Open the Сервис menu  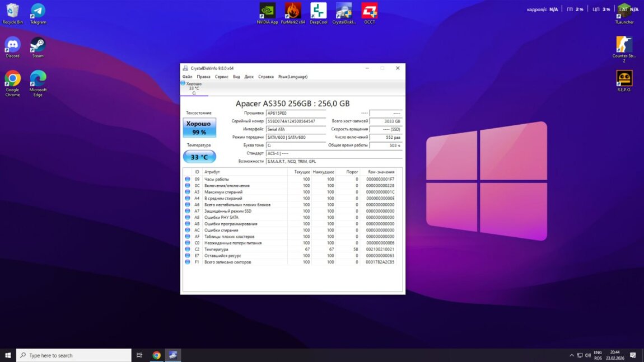(222, 77)
